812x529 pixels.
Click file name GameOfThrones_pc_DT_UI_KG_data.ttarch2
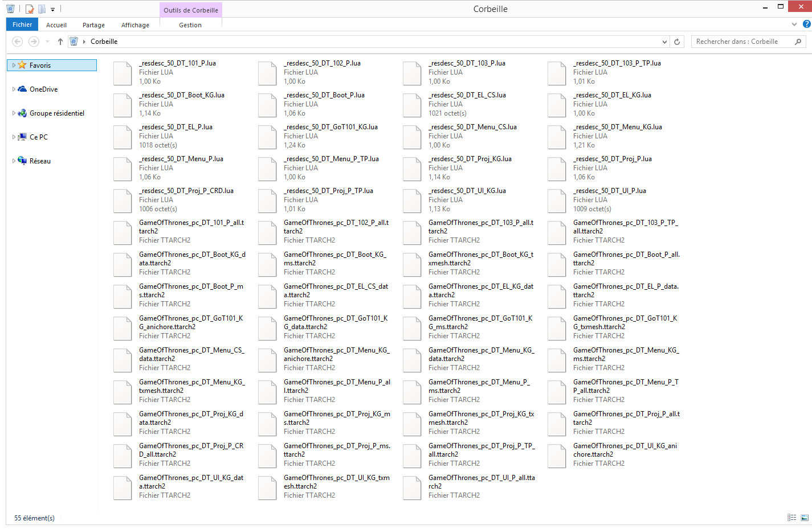(x=191, y=482)
